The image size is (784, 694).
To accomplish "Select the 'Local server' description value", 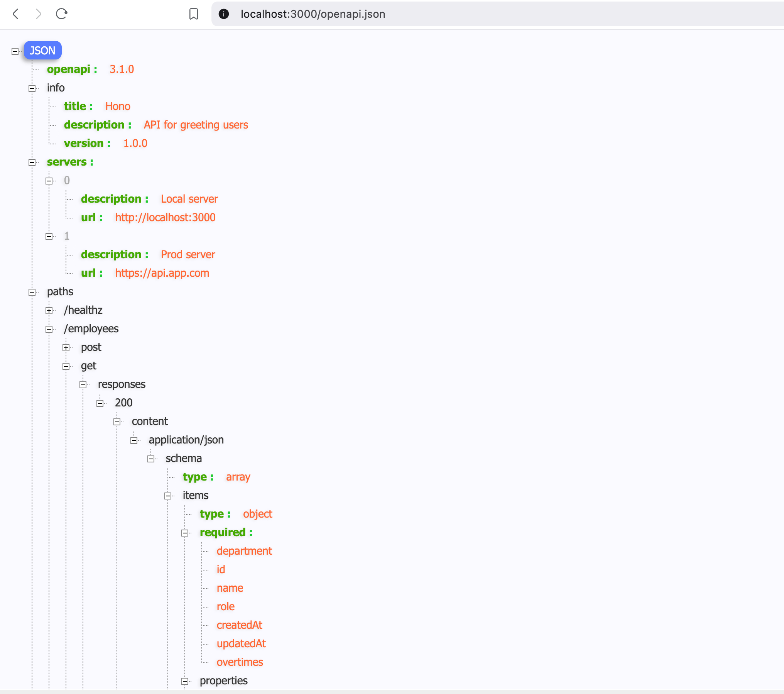I will click(x=189, y=199).
